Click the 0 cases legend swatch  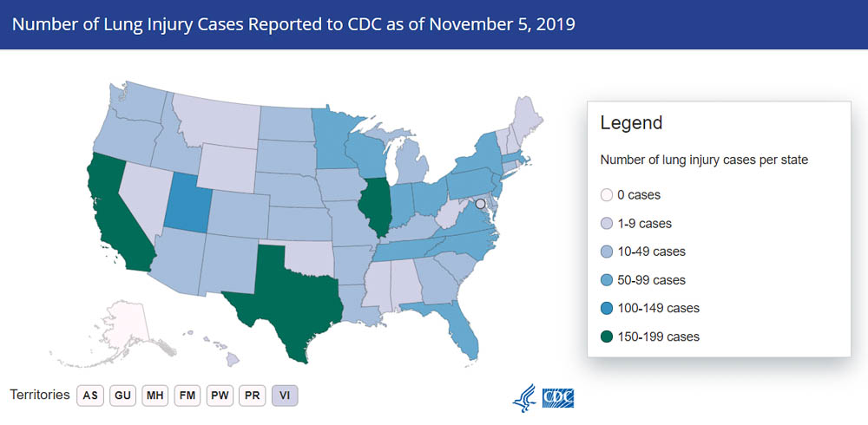pyautogui.click(x=608, y=195)
